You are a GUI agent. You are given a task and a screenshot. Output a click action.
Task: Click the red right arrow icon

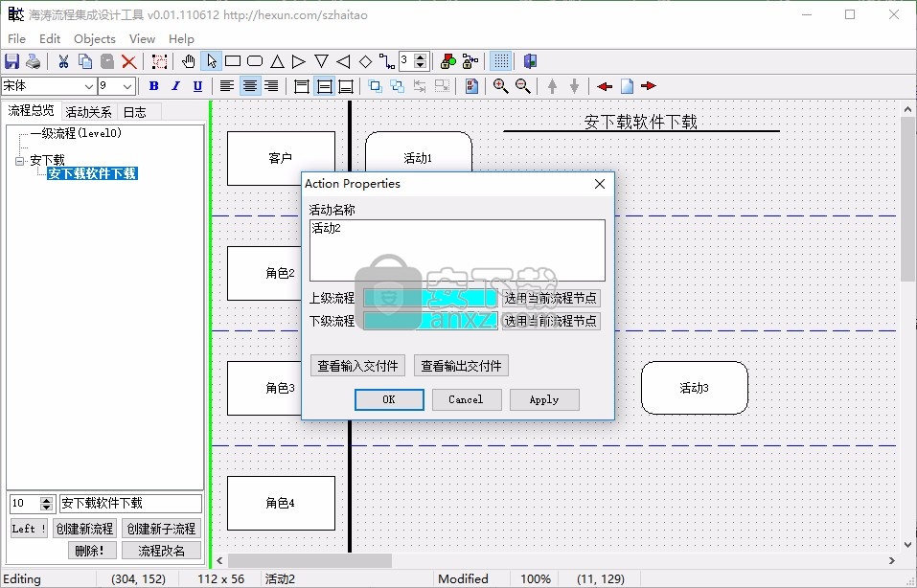coord(649,86)
